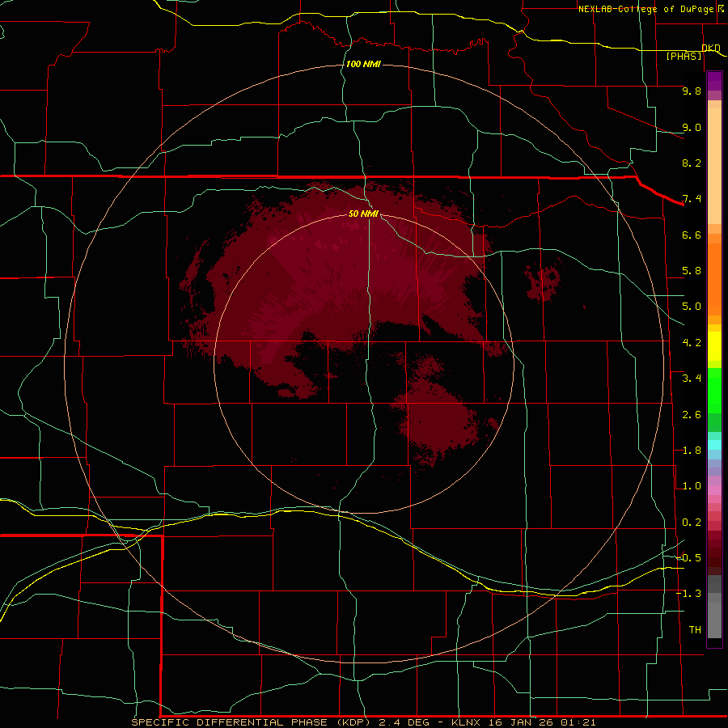Click the -0.5 scale value
The width and height of the screenshot is (728, 728).
(x=688, y=557)
